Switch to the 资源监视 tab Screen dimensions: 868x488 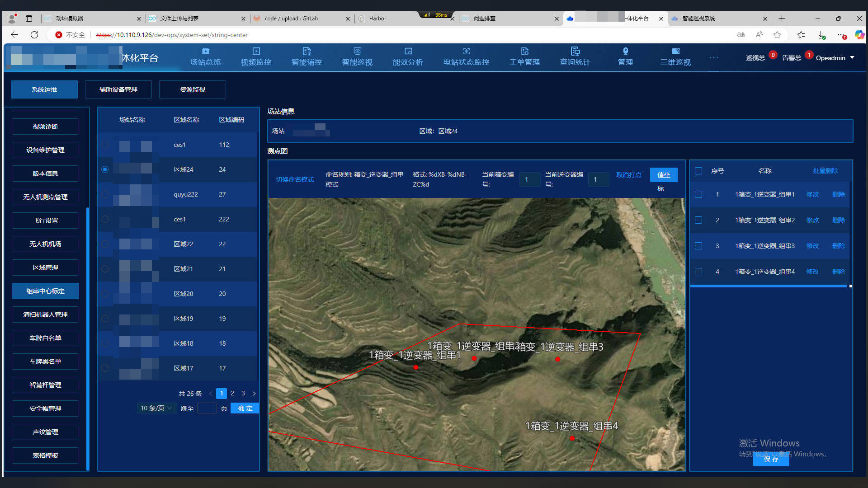(193, 89)
